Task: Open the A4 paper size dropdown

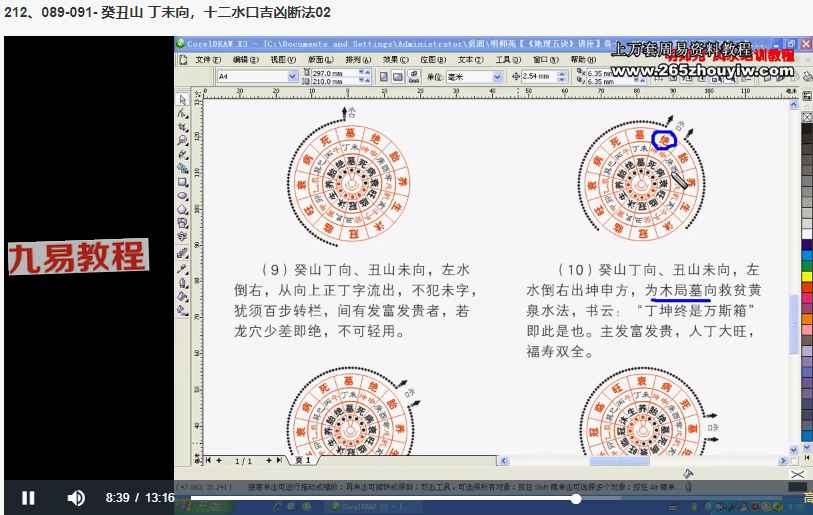Action: click(x=293, y=76)
